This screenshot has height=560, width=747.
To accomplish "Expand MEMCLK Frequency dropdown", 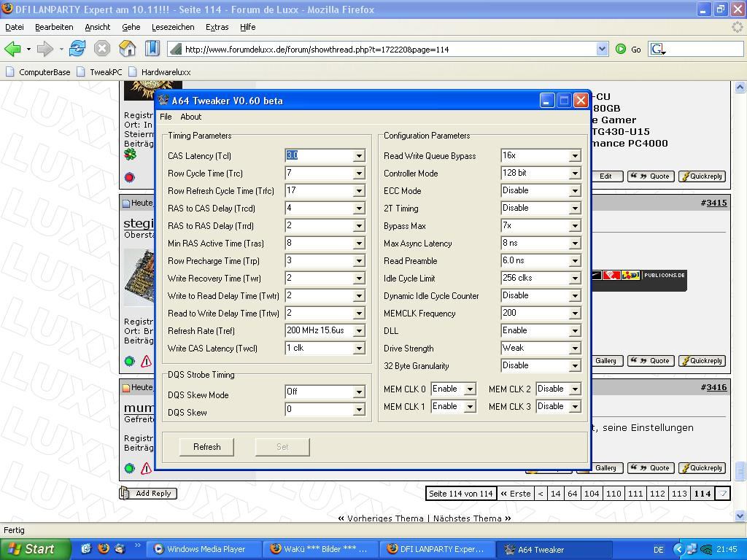I will [x=575, y=314].
